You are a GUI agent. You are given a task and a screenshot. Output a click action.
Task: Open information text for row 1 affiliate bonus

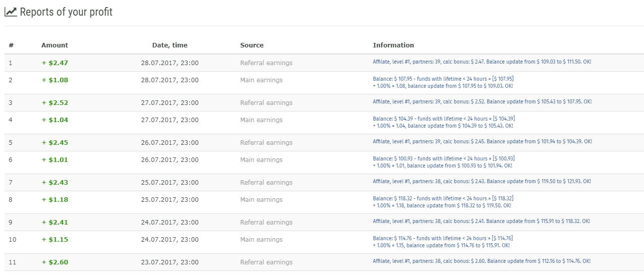tap(482, 62)
